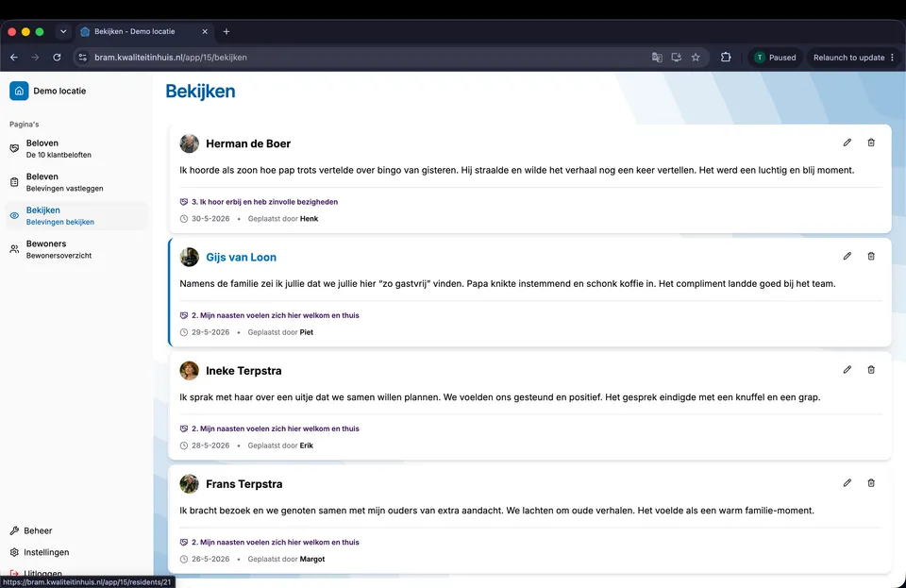Delete Frans Terpstra's entry with trash icon
This screenshot has width=906, height=588.
(x=871, y=483)
